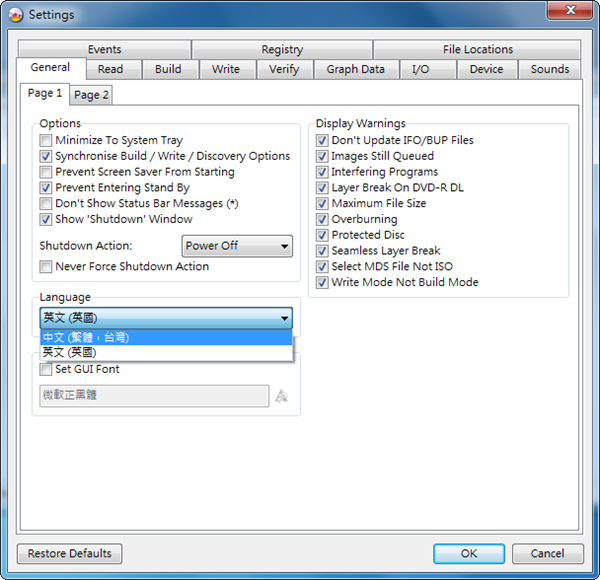Open the Shutdown Action dropdown
The width and height of the screenshot is (600, 580).
point(237,246)
